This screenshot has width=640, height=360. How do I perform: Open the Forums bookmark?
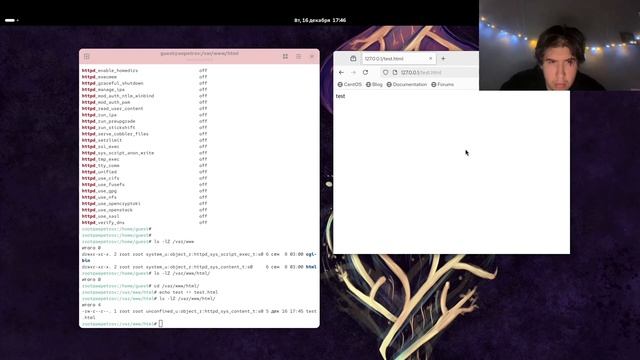[442, 84]
